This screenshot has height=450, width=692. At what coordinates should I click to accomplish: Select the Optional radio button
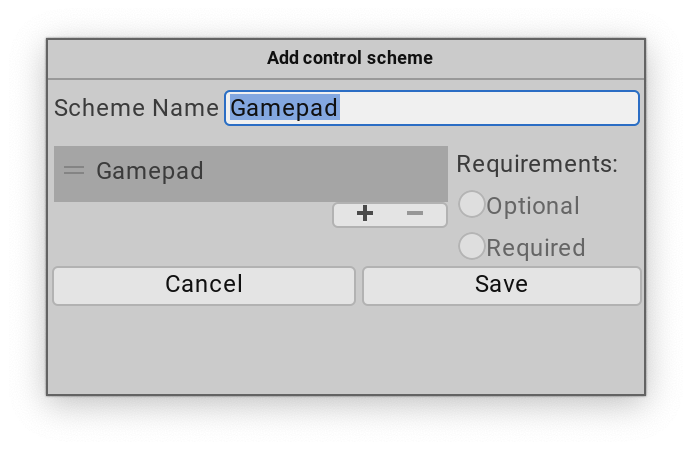(x=472, y=205)
